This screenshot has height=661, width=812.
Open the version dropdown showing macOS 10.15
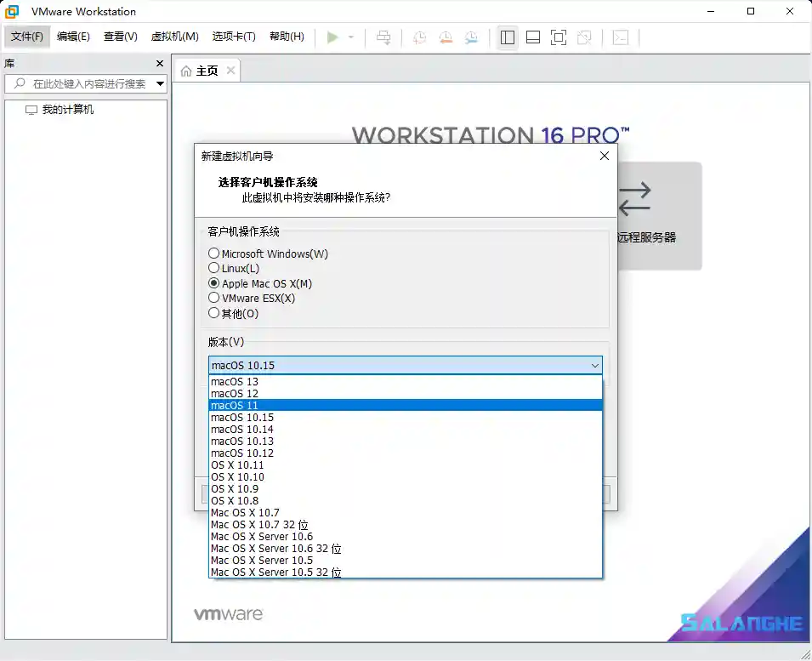[594, 364]
